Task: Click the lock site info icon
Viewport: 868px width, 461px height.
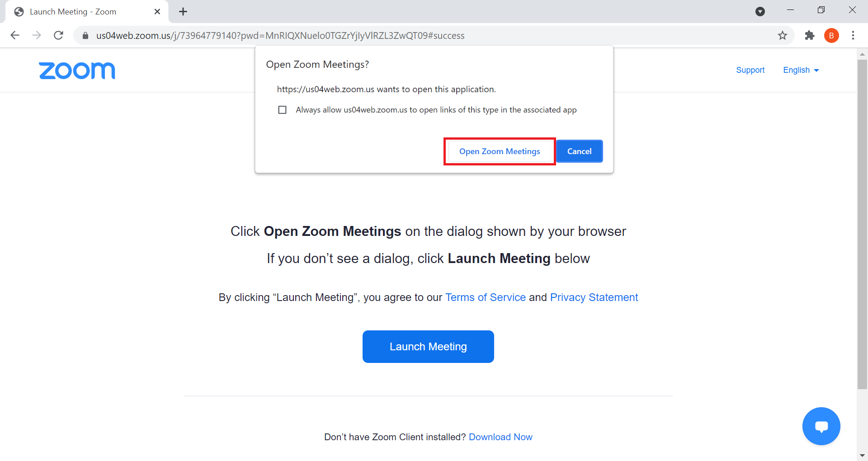Action: point(85,35)
